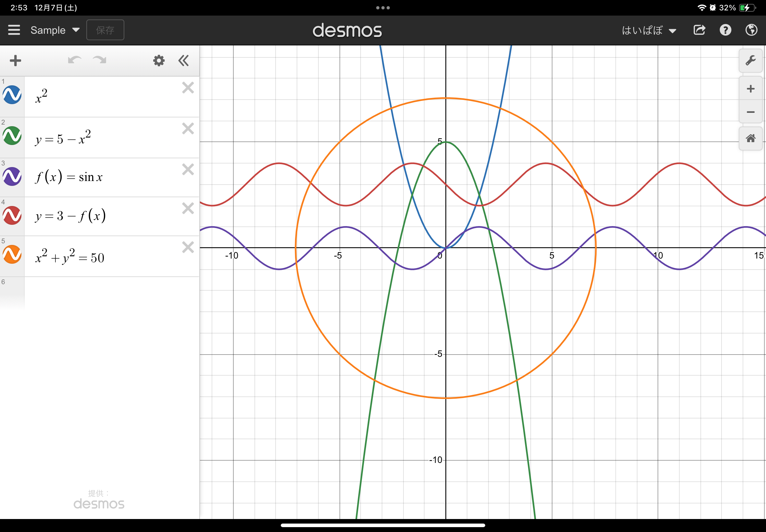Open the graph settings wrench
Image resolution: width=766 pixels, height=532 pixels.
point(751,61)
